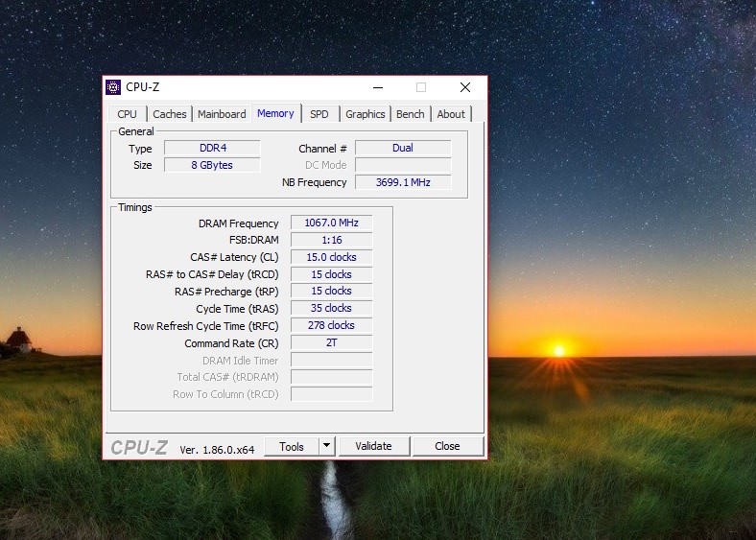Click the NB Frequency label
Image resolution: width=756 pixels, height=540 pixels.
pos(315,182)
